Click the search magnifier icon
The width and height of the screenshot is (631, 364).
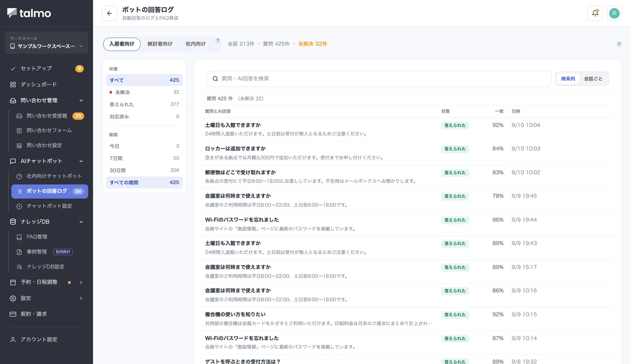coord(215,79)
